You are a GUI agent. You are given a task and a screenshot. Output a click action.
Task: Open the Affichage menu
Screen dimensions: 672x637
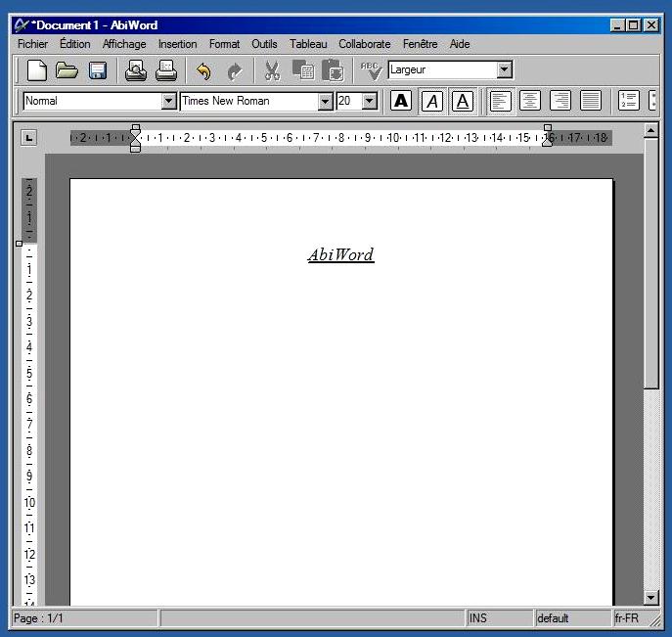coord(124,44)
